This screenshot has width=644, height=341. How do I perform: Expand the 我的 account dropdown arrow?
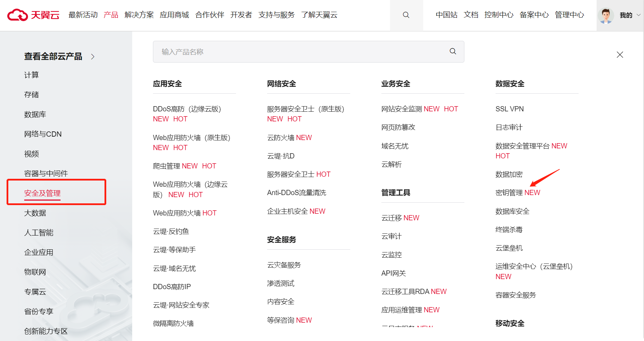[638, 15]
